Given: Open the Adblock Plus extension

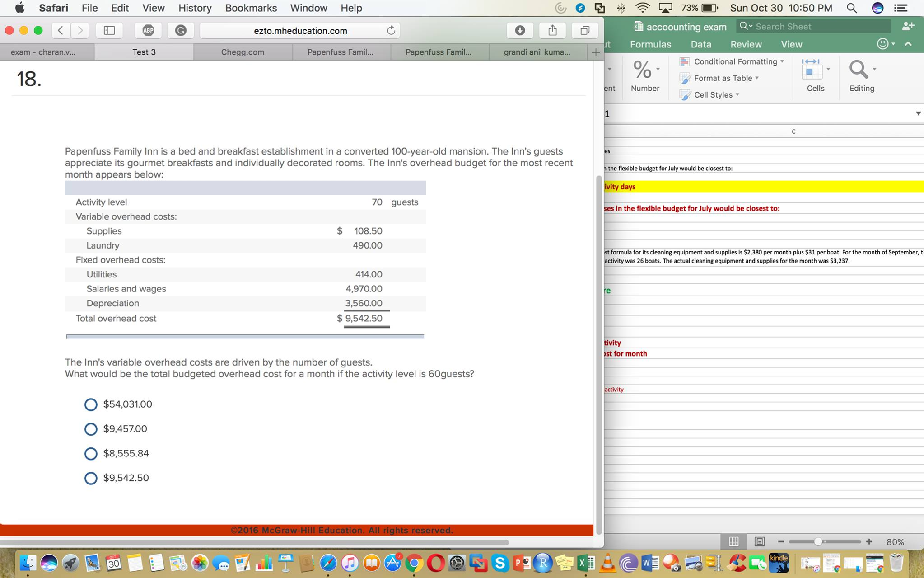Looking at the screenshot, I should coord(148,30).
